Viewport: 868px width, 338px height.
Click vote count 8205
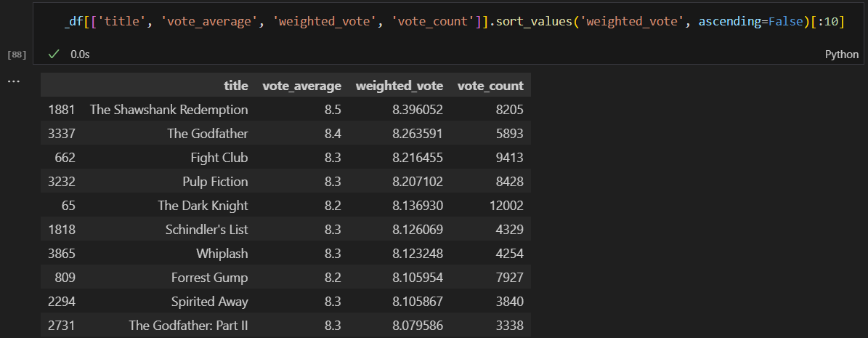click(510, 110)
